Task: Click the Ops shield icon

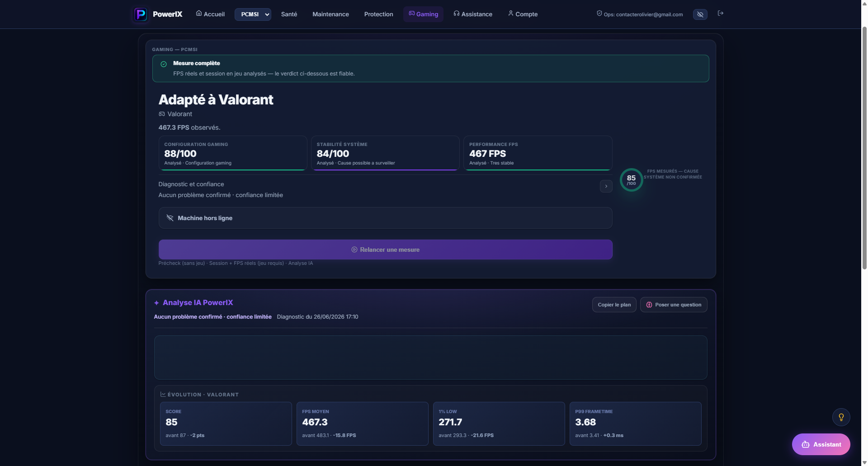Action: pyautogui.click(x=599, y=14)
